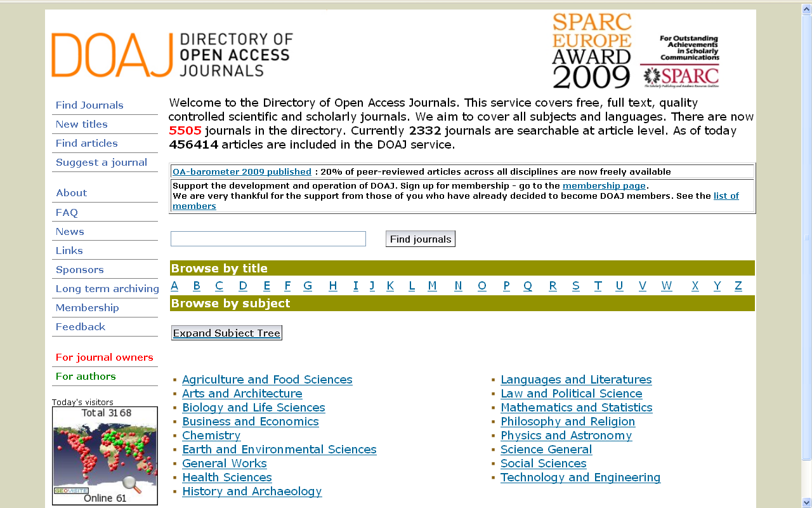Click the Find journals button
812x508 pixels.
[421, 239]
